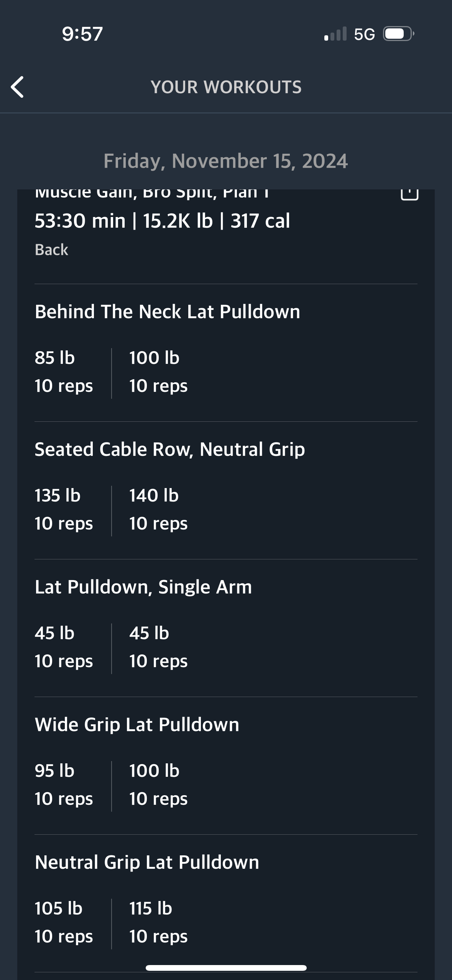Select the 95 lb wide grip set
Screen dimensions: 452x980
click(64, 784)
